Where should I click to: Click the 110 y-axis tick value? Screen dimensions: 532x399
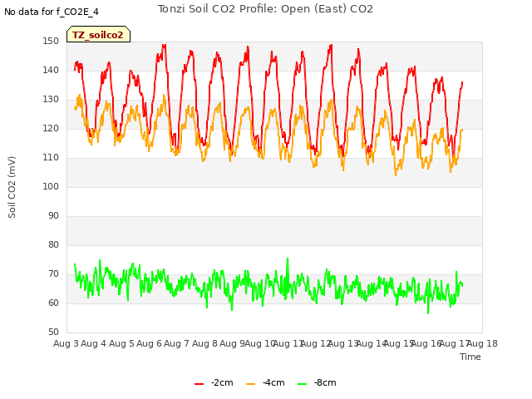(x=51, y=157)
